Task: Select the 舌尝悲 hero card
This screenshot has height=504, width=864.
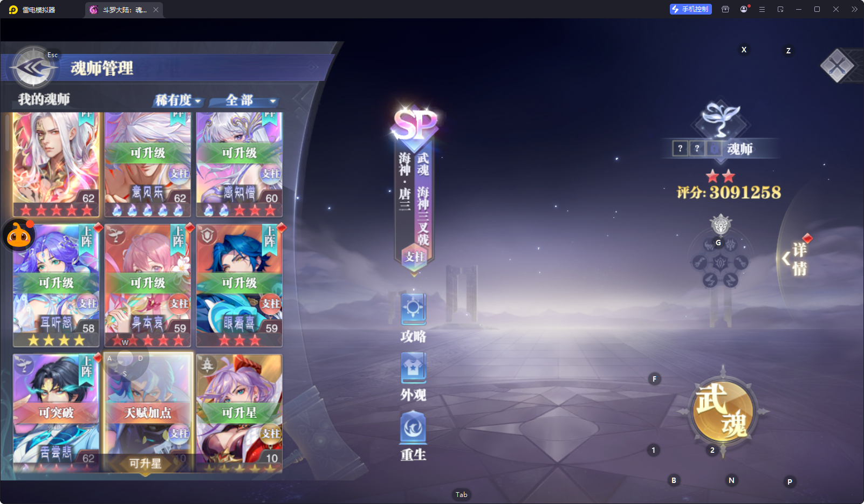Action: click(x=56, y=413)
